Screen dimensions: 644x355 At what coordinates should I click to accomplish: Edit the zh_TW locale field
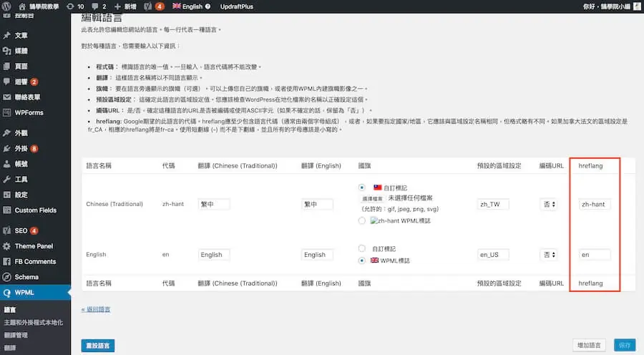tap(493, 204)
